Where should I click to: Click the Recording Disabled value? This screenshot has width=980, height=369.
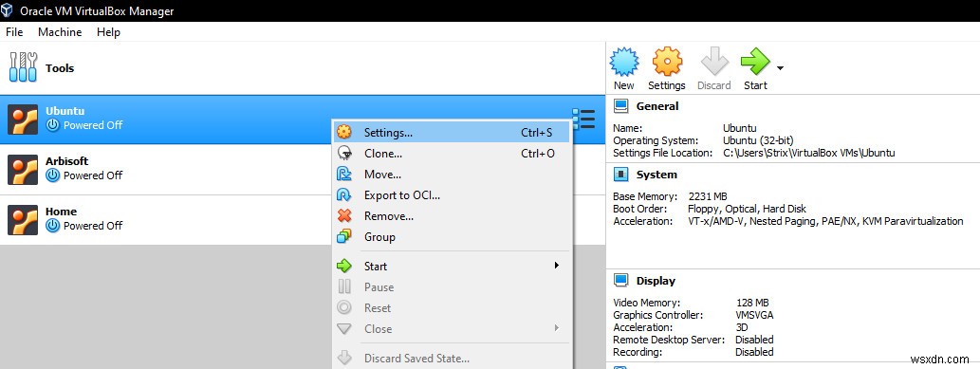tap(754, 352)
